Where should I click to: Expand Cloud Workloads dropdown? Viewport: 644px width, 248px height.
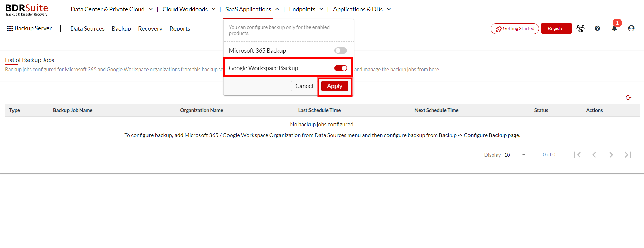pyautogui.click(x=189, y=9)
